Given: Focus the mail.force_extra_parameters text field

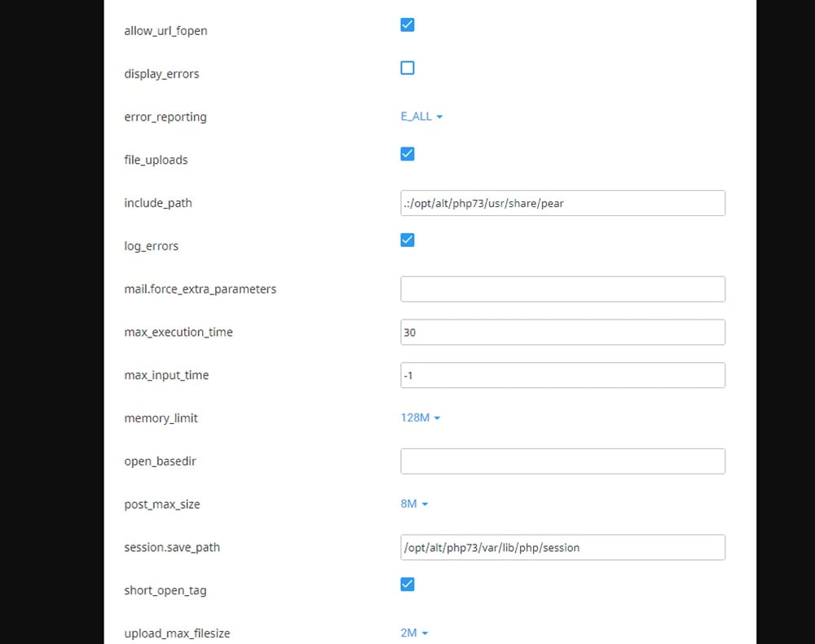Looking at the screenshot, I should (x=563, y=289).
